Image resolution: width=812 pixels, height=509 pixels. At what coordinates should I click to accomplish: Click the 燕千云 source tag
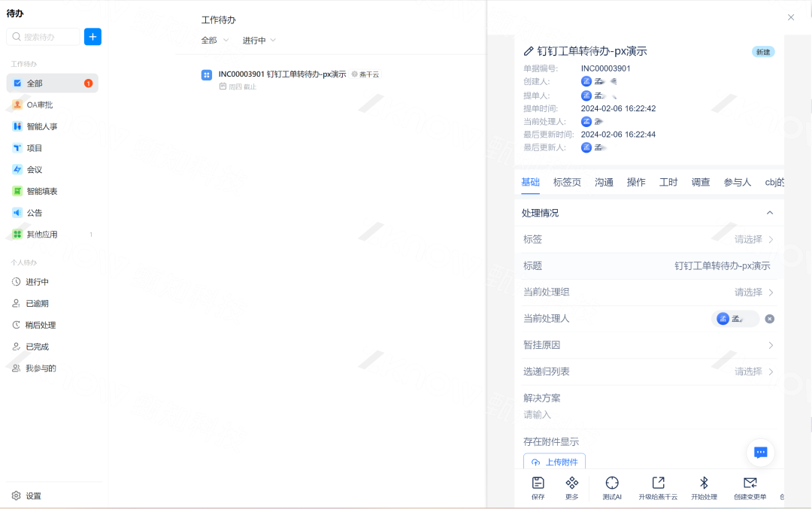click(365, 74)
